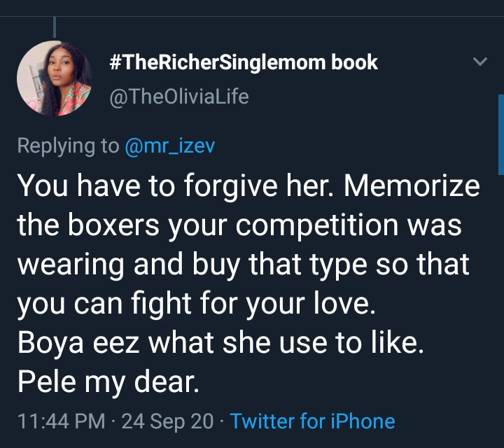This screenshot has width=504, height=448.
Task: Expand the tweet options chevron menu
Action: 479,62
